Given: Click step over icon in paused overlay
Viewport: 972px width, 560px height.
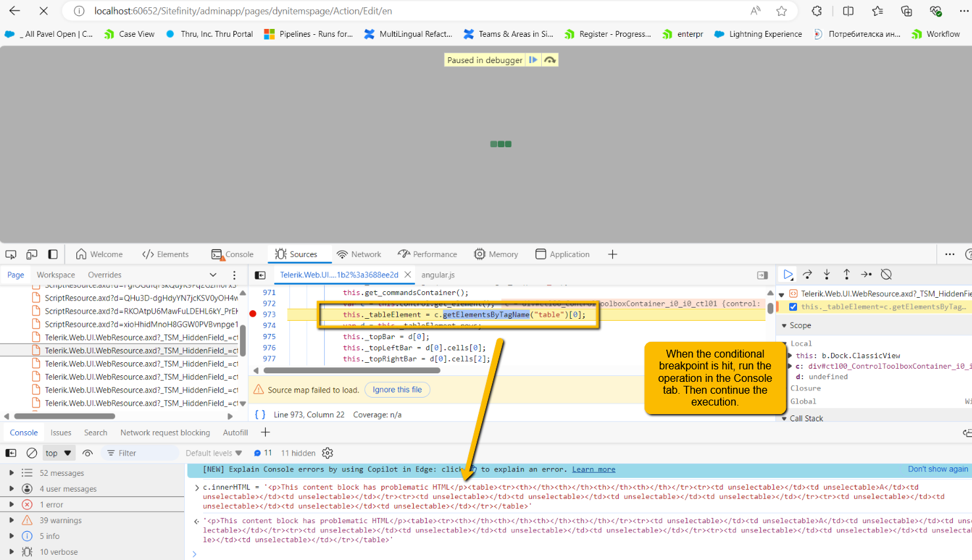Looking at the screenshot, I should click(x=550, y=60).
